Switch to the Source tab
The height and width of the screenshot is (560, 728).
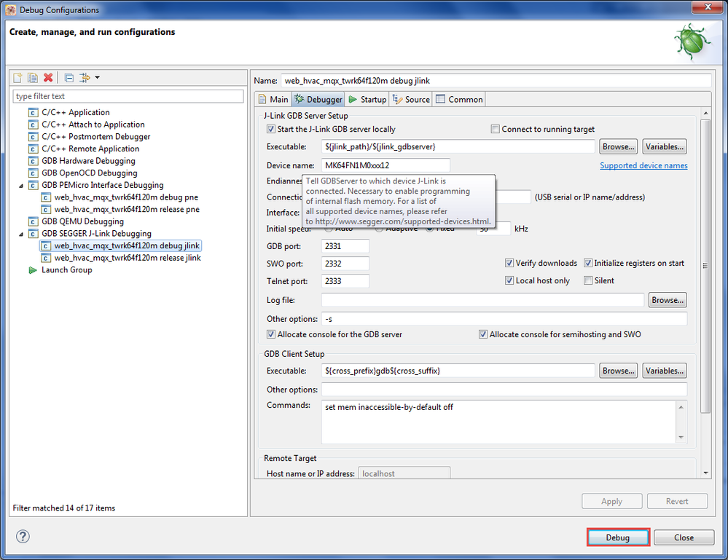point(411,99)
